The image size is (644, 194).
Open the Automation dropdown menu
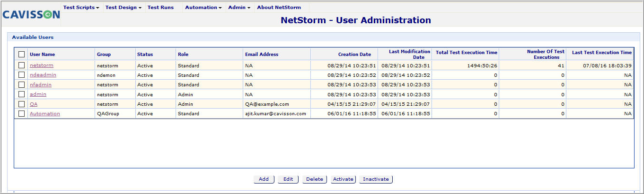(203, 8)
